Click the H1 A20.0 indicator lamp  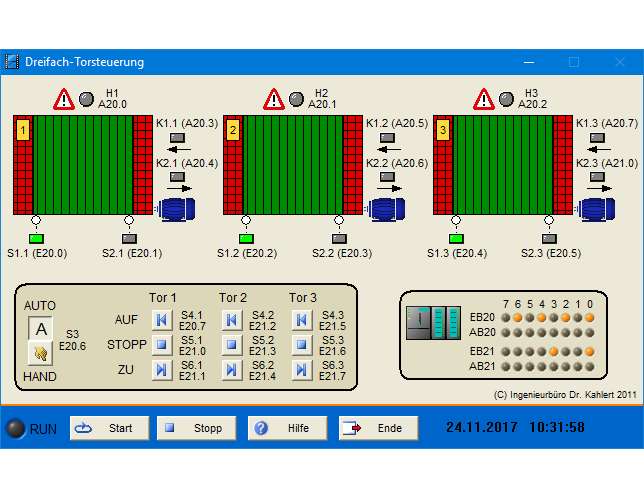tap(86, 99)
